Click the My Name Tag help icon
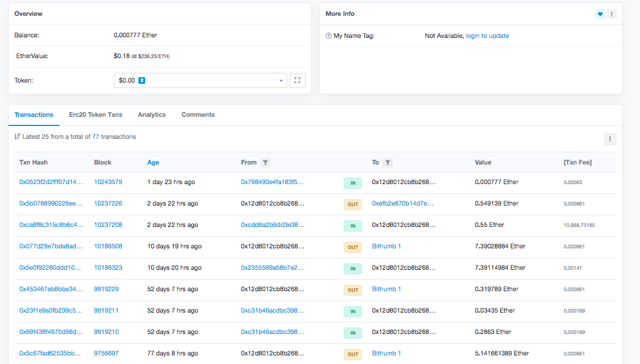 pyautogui.click(x=328, y=36)
